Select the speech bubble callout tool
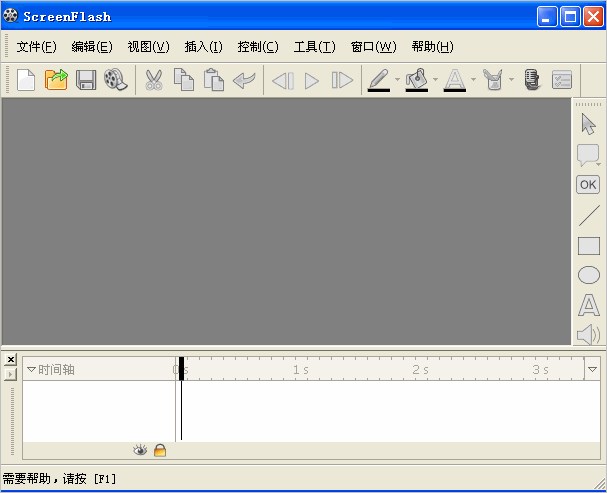Image resolution: width=607 pixels, height=493 pixels. pos(588,155)
